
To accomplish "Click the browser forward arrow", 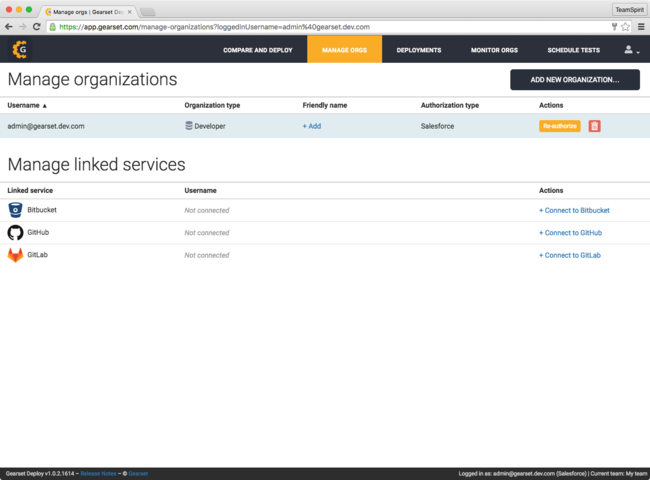I will tap(22, 27).
